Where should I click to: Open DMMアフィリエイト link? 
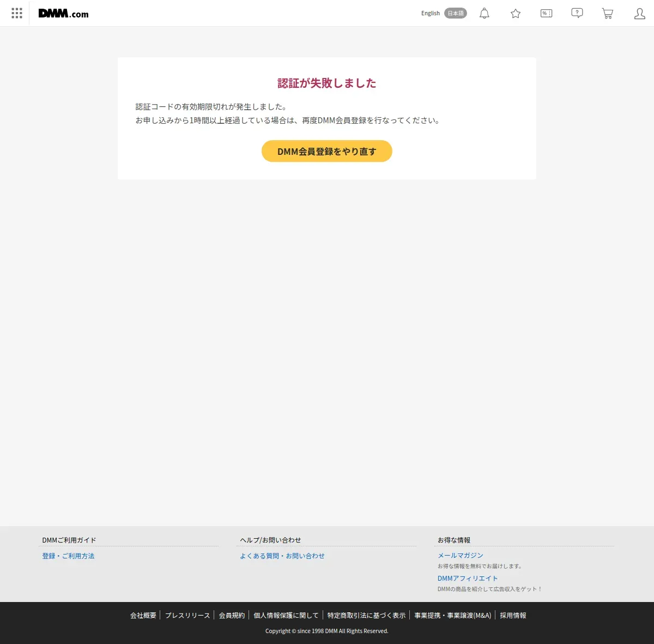[x=468, y=579]
